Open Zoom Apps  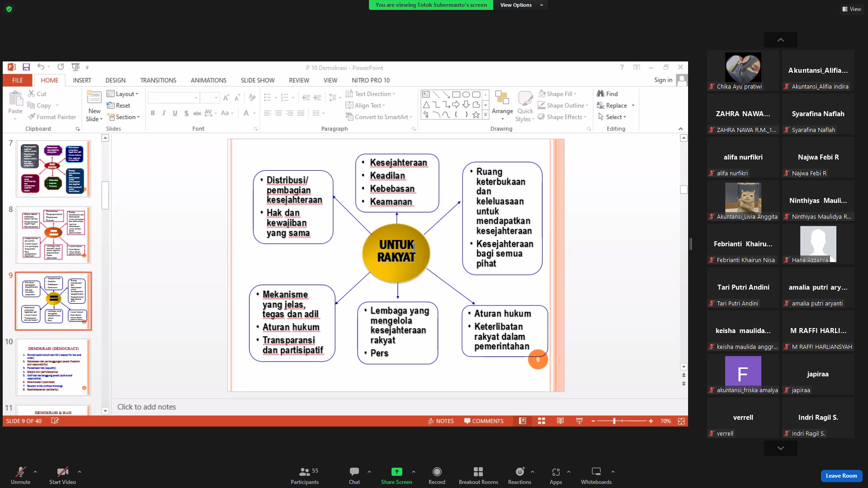coord(556,476)
